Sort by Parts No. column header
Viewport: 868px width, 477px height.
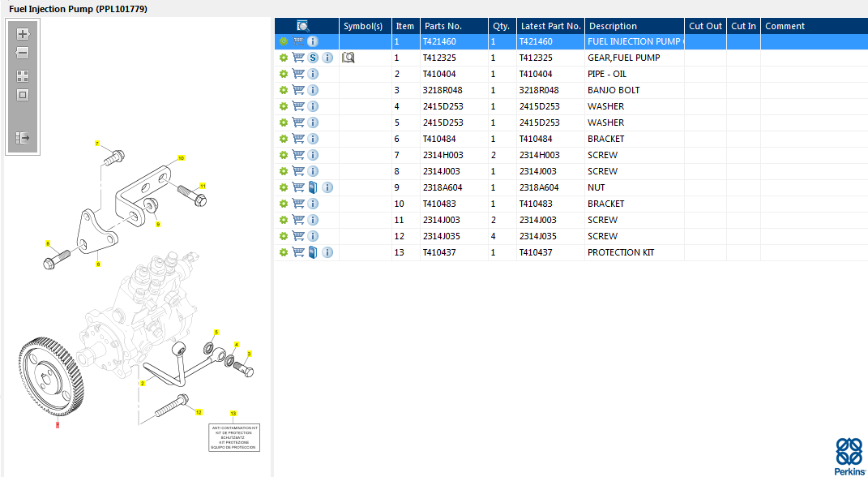point(454,26)
